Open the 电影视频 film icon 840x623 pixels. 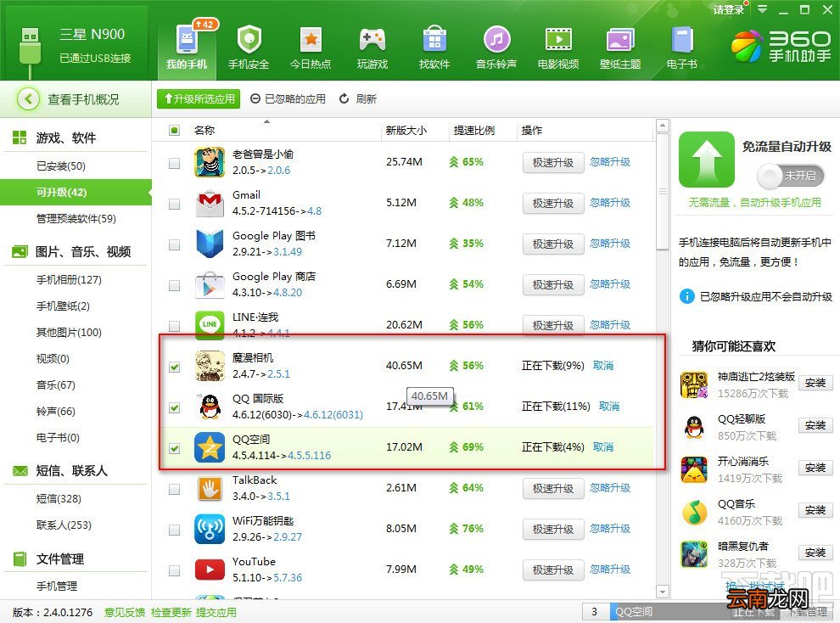pyautogui.click(x=558, y=40)
